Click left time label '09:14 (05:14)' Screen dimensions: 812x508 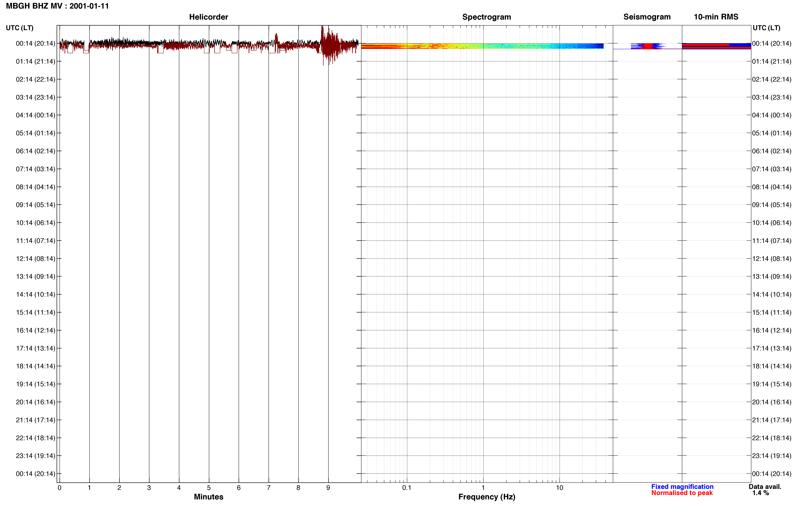click(x=35, y=205)
